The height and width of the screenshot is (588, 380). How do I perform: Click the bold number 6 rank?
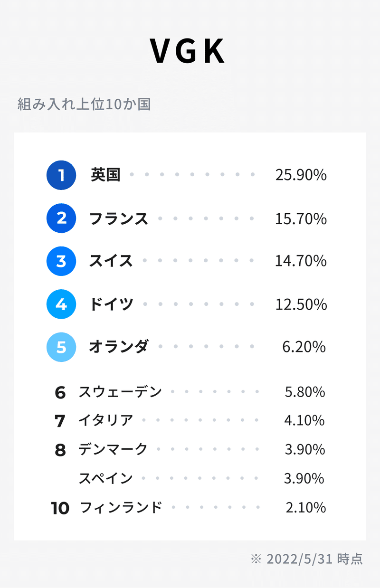[60, 393]
